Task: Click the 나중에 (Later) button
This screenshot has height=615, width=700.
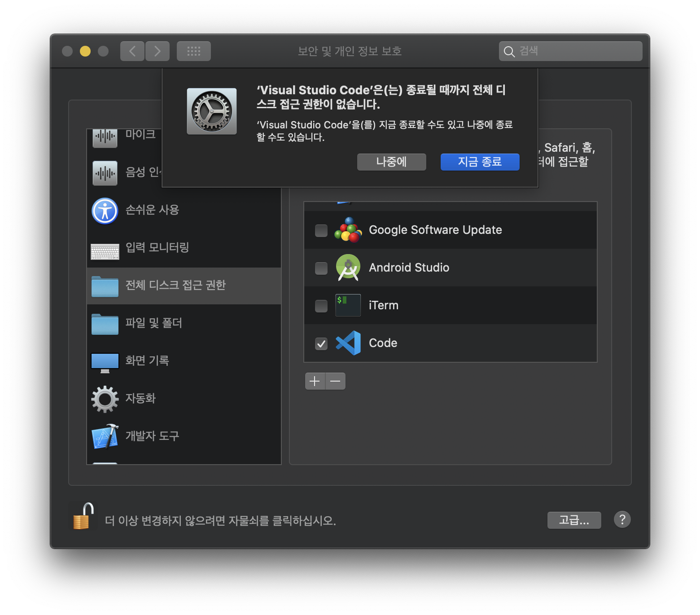Action: coord(391,162)
